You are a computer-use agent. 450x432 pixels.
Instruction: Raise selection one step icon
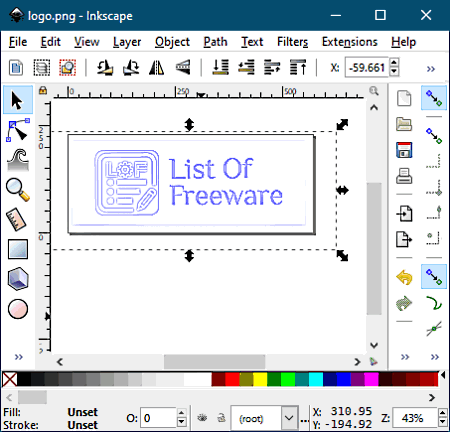[272, 67]
